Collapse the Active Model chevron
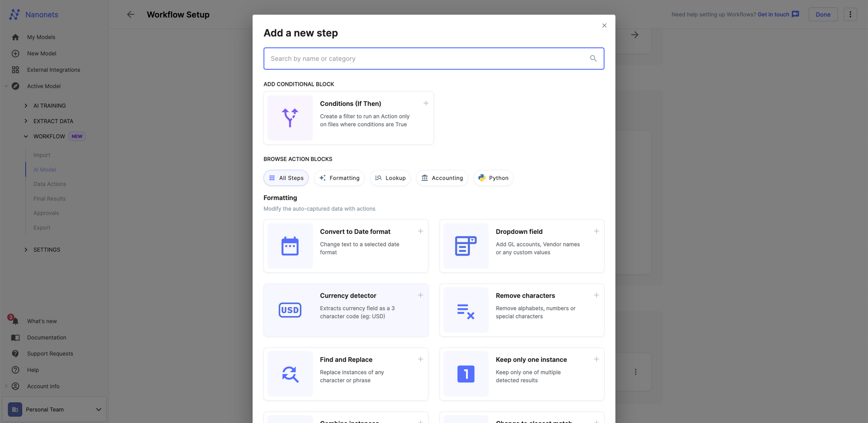 [6, 86]
